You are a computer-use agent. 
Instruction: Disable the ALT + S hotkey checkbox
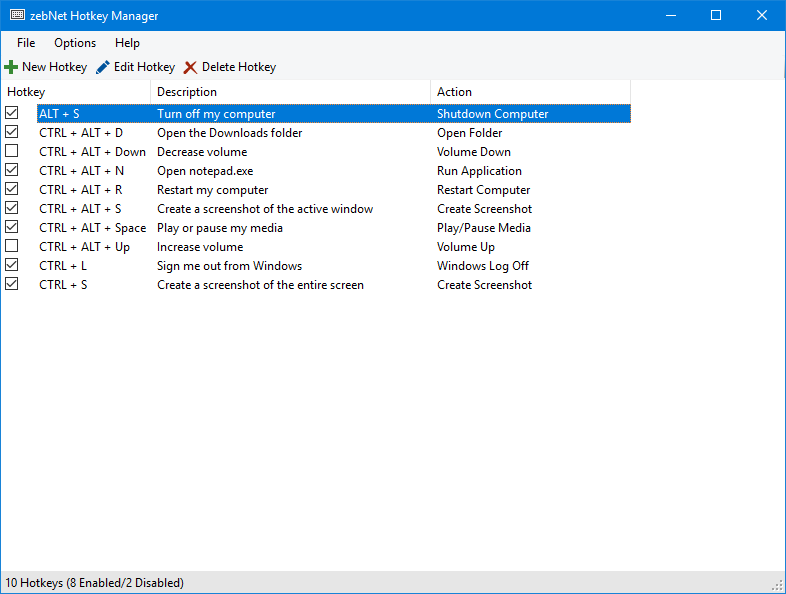[x=12, y=113]
